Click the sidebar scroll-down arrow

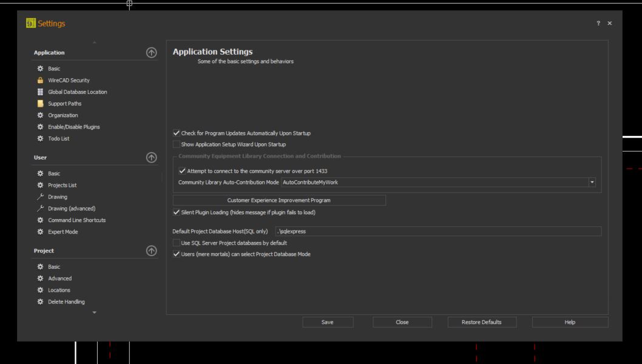[95, 312]
